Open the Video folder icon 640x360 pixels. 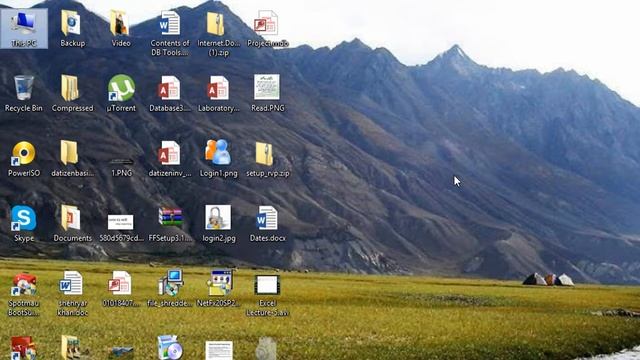point(121,29)
